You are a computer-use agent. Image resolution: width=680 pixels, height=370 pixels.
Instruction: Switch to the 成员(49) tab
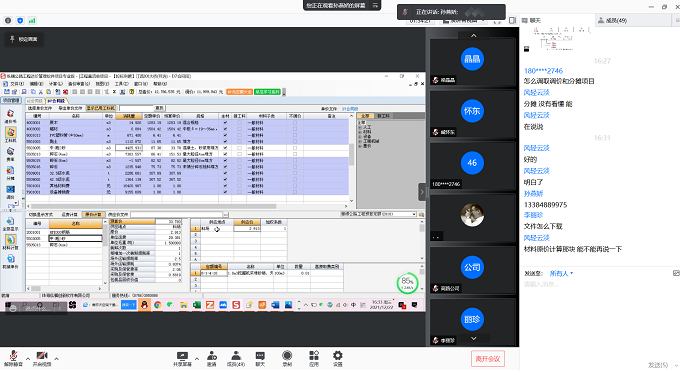(612, 20)
